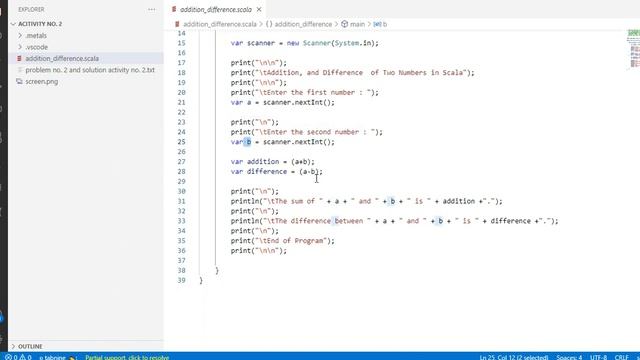The image size is (640, 360).
Task: Click highlighted variable b on line 25
Action: (x=249, y=142)
